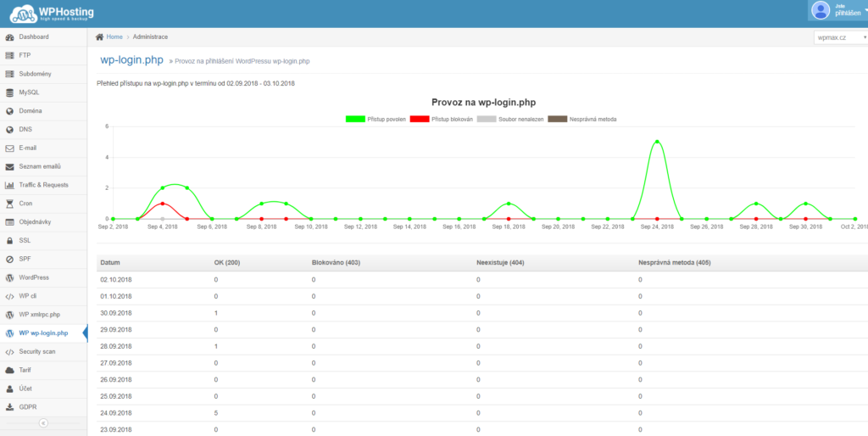The image size is (868, 436).
Task: Toggle the gray Soubor nenalezen legend swatch
Action: (x=487, y=119)
